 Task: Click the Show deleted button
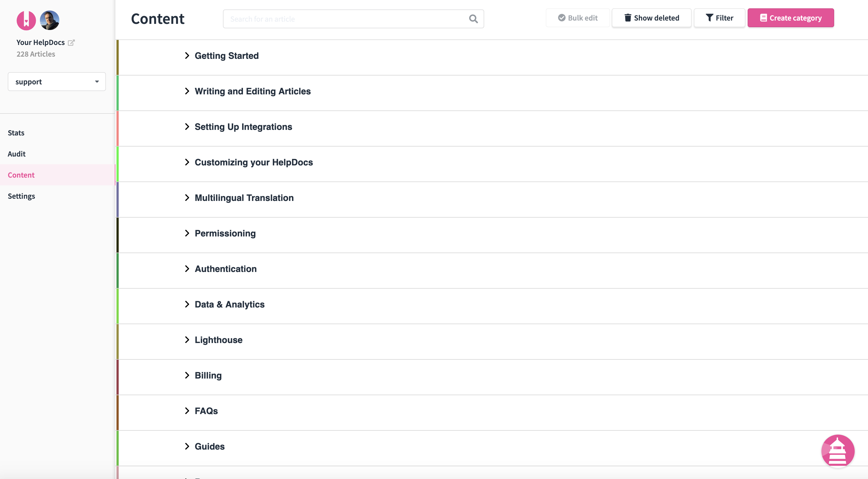pos(651,18)
